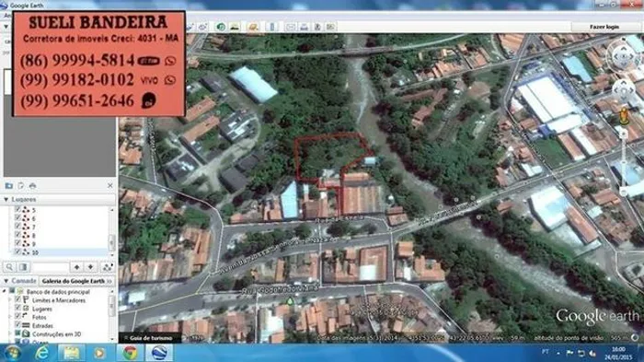Uncheck the placemark item 8
Image resolution: width=644 pixels, height=362 pixels.
point(17,235)
